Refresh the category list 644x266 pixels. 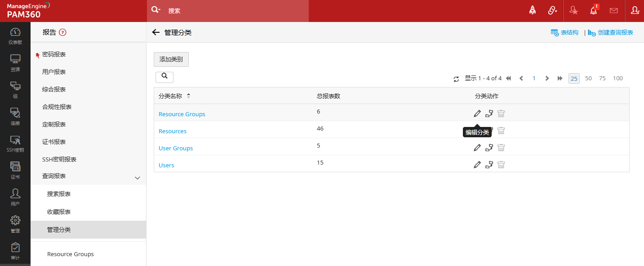point(456,78)
